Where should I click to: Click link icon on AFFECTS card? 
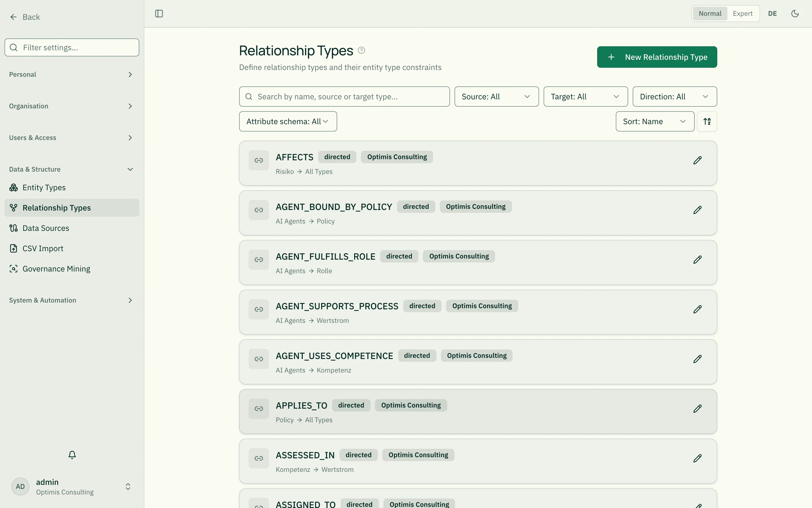pyautogui.click(x=259, y=160)
